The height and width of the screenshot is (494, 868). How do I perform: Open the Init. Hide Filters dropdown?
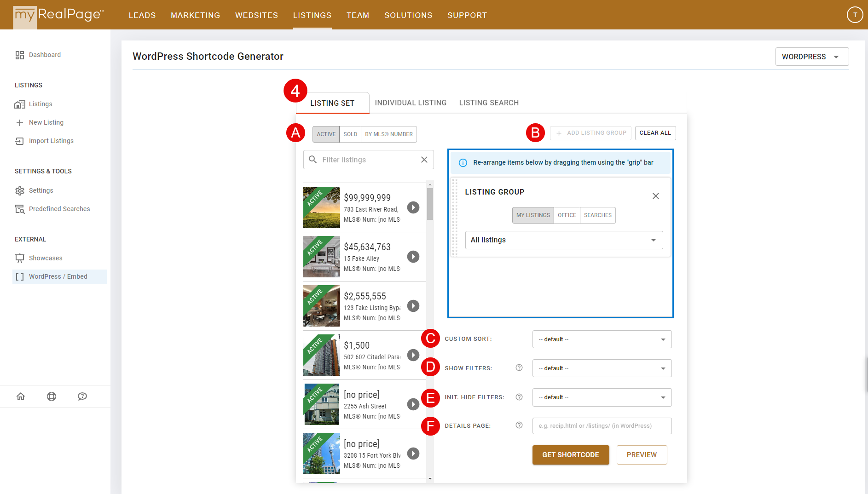[x=602, y=397]
